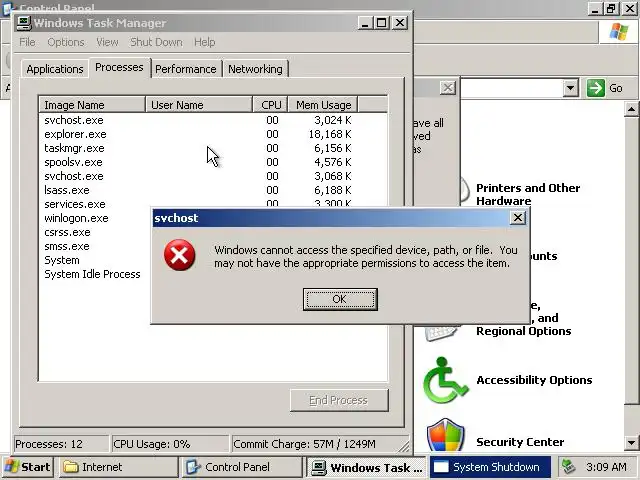Click the Task Manager title bar icon
Screen dimensions: 640x480
pos(23,23)
